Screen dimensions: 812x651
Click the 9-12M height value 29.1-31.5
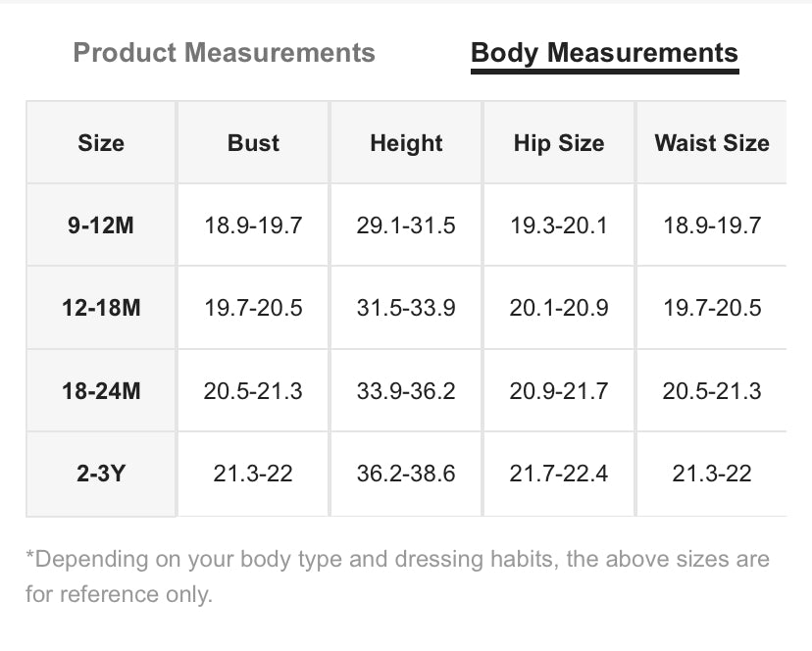pyautogui.click(x=406, y=225)
